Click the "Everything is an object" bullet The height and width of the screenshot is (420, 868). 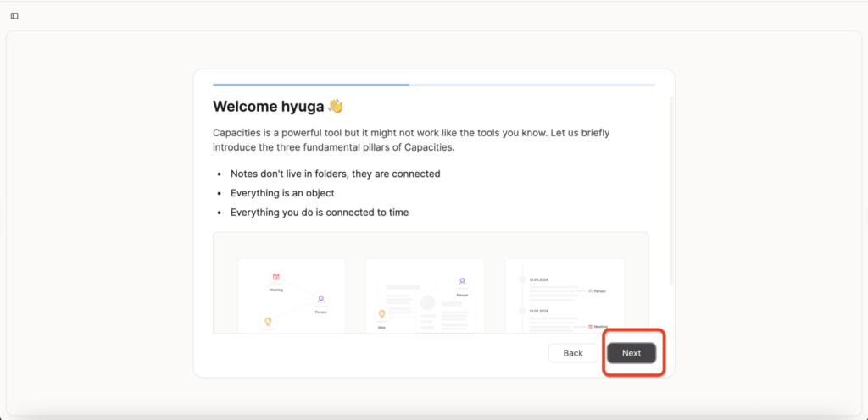click(x=282, y=193)
